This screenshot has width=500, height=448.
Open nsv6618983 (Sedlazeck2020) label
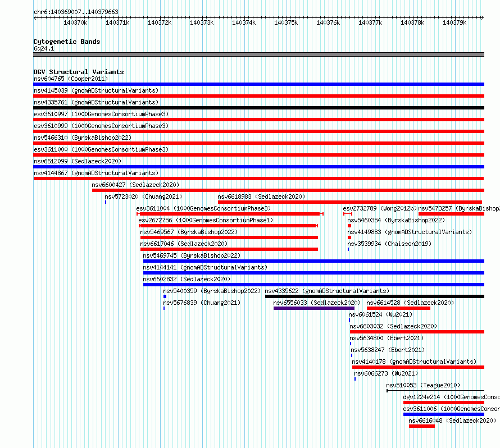(x=261, y=196)
